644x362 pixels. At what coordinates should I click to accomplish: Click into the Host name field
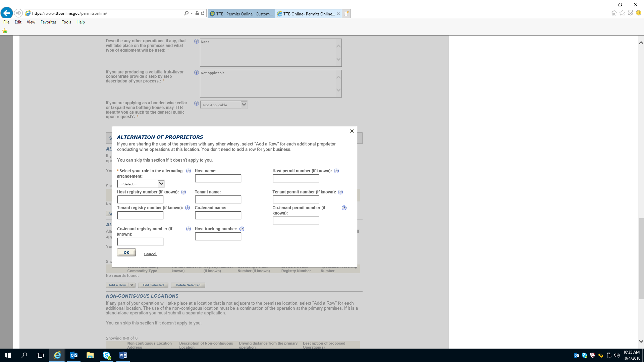click(218, 179)
